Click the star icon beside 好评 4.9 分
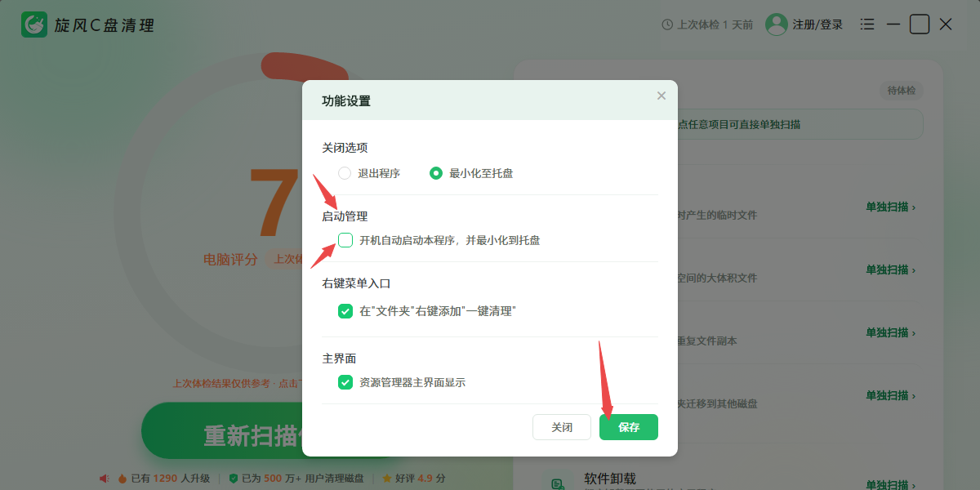980x490 pixels. [x=387, y=478]
